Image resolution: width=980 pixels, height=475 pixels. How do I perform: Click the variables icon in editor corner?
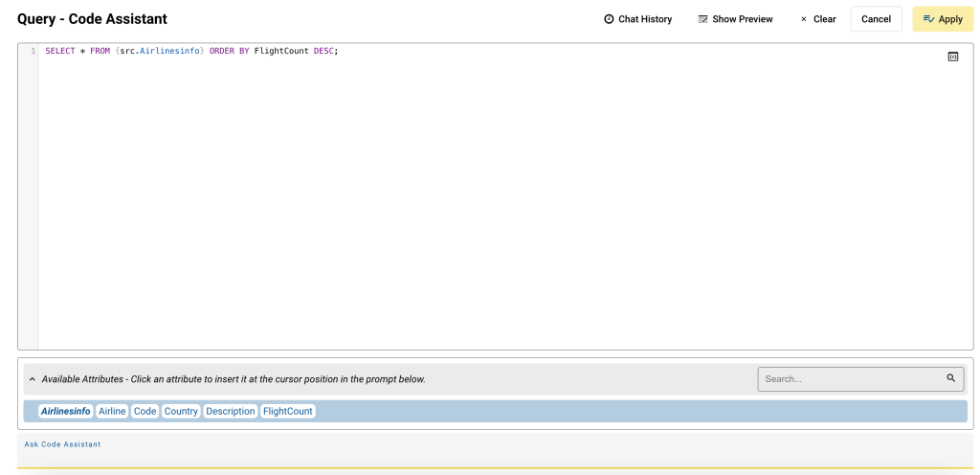pyautogui.click(x=952, y=57)
